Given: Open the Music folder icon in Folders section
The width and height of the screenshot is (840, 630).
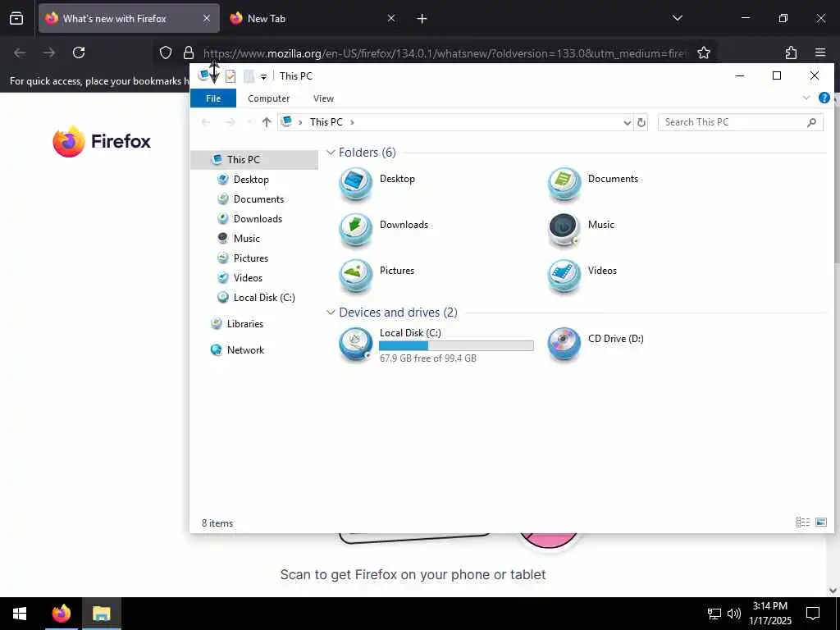Looking at the screenshot, I should coord(564,230).
